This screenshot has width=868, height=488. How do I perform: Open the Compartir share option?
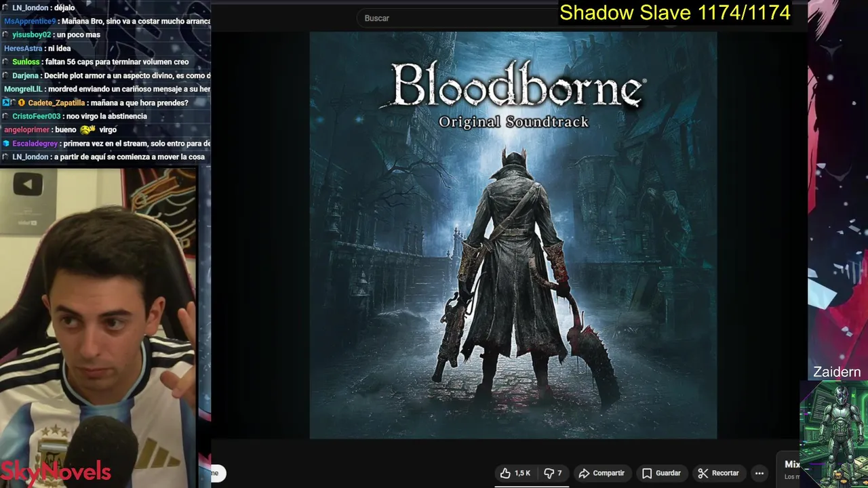click(x=601, y=473)
